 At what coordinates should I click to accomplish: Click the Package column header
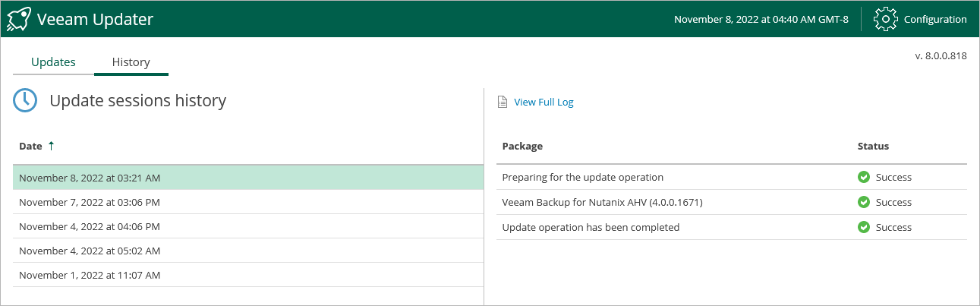click(x=522, y=146)
